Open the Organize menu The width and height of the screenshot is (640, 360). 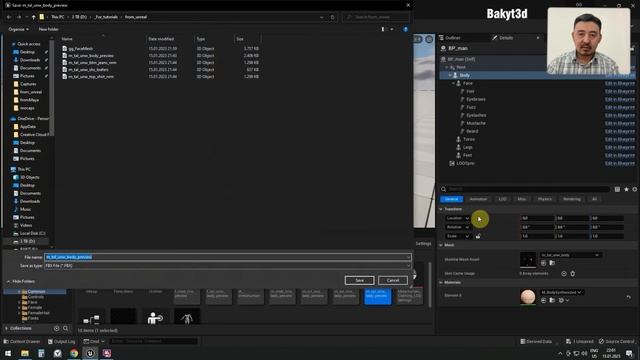click(18, 29)
